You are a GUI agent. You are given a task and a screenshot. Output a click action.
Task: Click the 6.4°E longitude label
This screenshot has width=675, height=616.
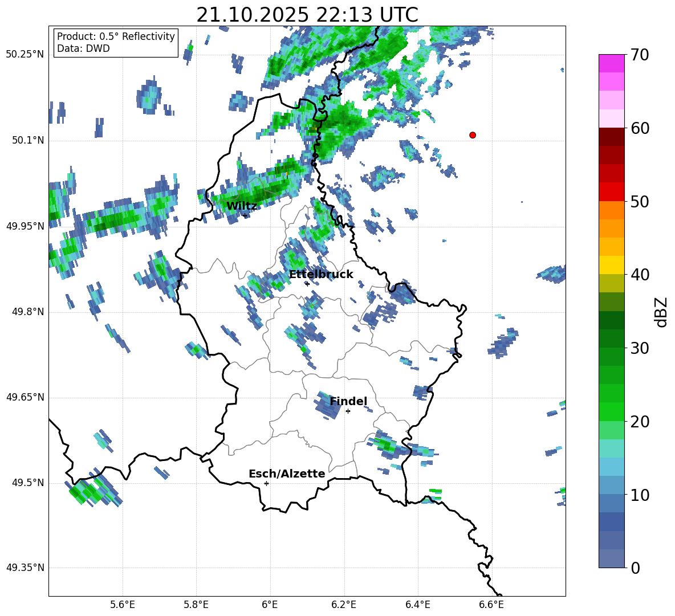tap(417, 605)
